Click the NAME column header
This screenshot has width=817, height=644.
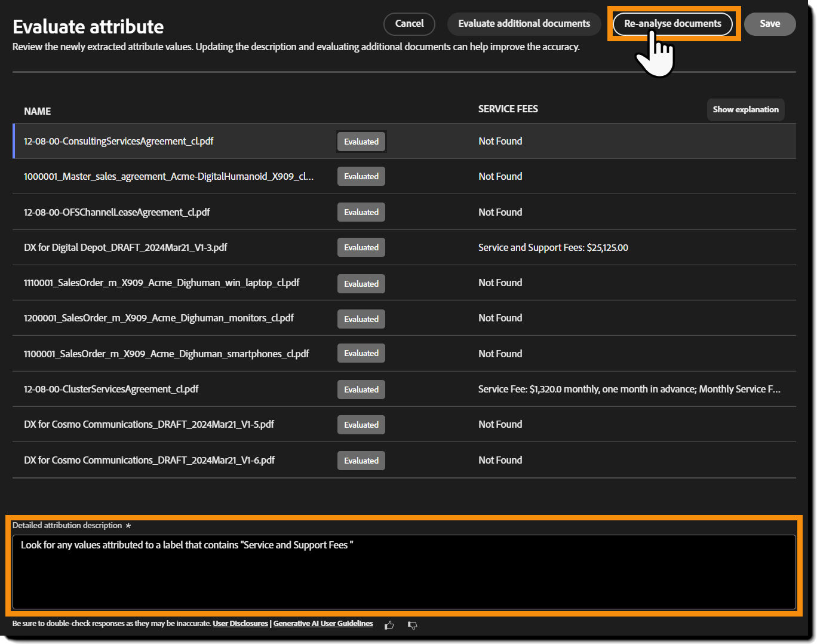(x=38, y=111)
